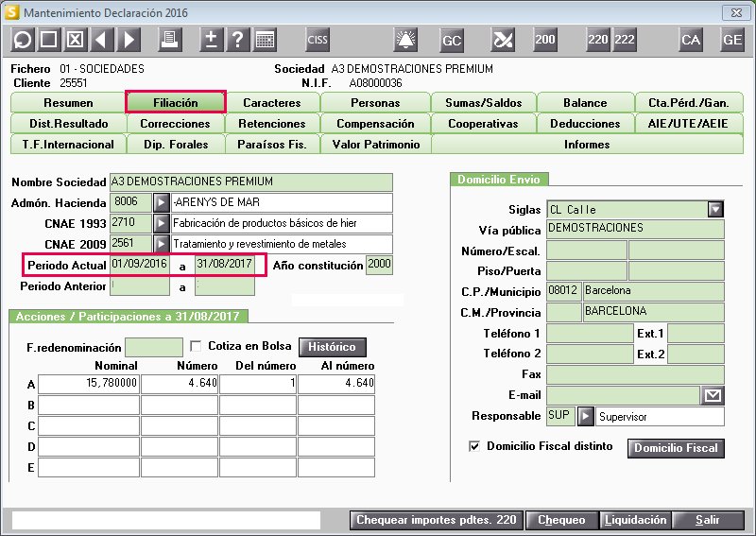This screenshot has width=756, height=536.
Task: Open the Valor Patrimonio tab
Action: tap(375, 145)
